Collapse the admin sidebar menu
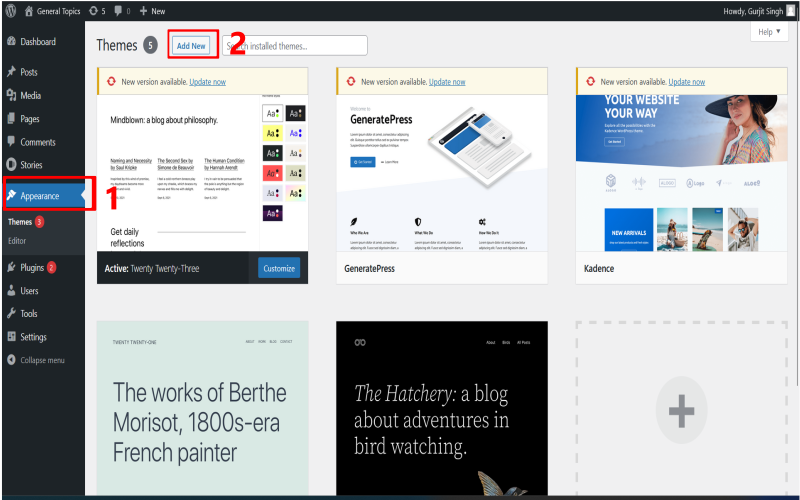The width and height of the screenshot is (800, 500). [x=42, y=360]
